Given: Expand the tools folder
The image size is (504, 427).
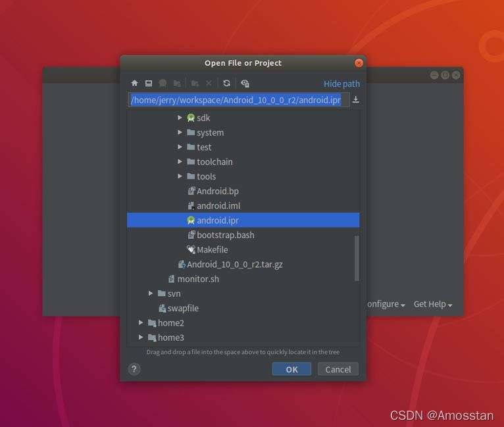Looking at the screenshot, I should click(x=180, y=176).
